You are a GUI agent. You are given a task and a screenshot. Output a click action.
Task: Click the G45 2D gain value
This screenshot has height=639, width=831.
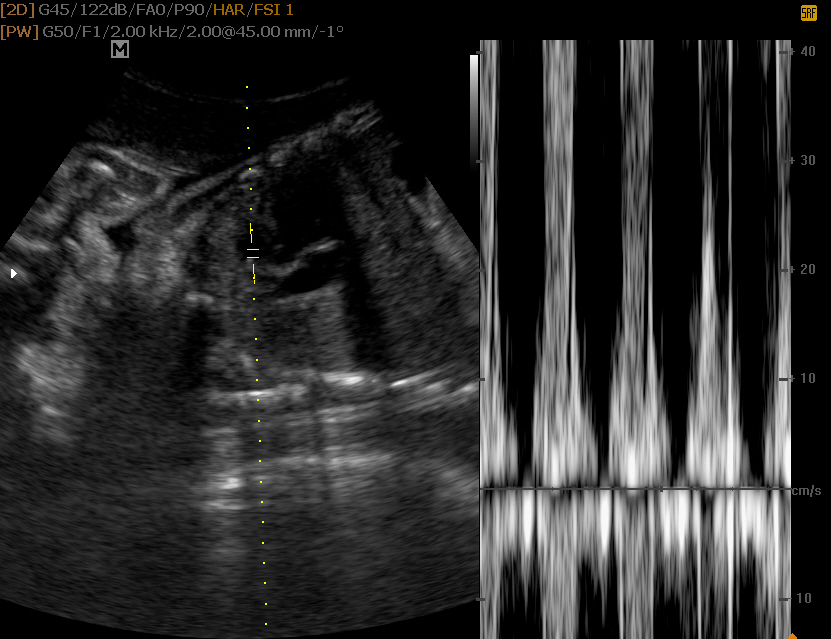[52, 10]
